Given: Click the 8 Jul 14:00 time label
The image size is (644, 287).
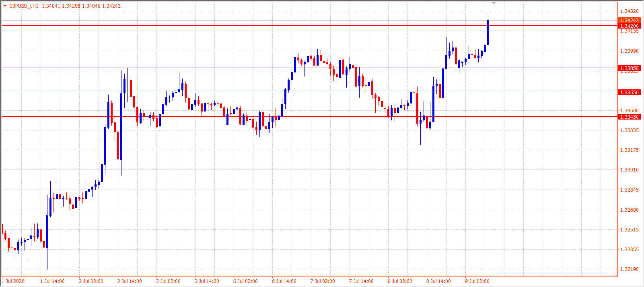Looking at the screenshot, I should pyautogui.click(x=438, y=281).
